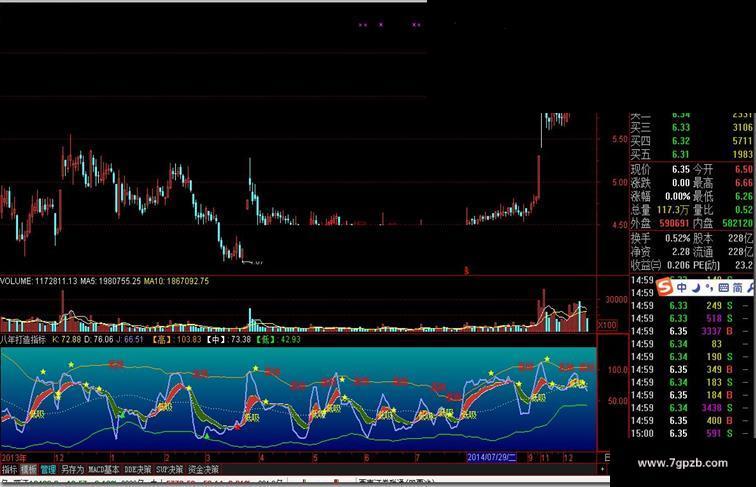Click the J: 66.51 indicator value
Viewport: 756px width, 487px height.
[130, 339]
